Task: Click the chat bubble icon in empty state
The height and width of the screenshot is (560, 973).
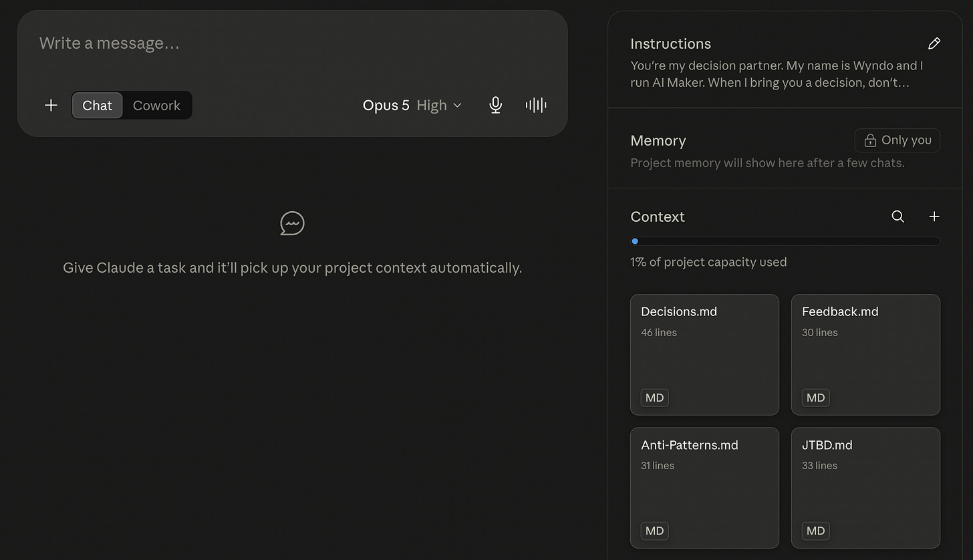Action: (292, 223)
